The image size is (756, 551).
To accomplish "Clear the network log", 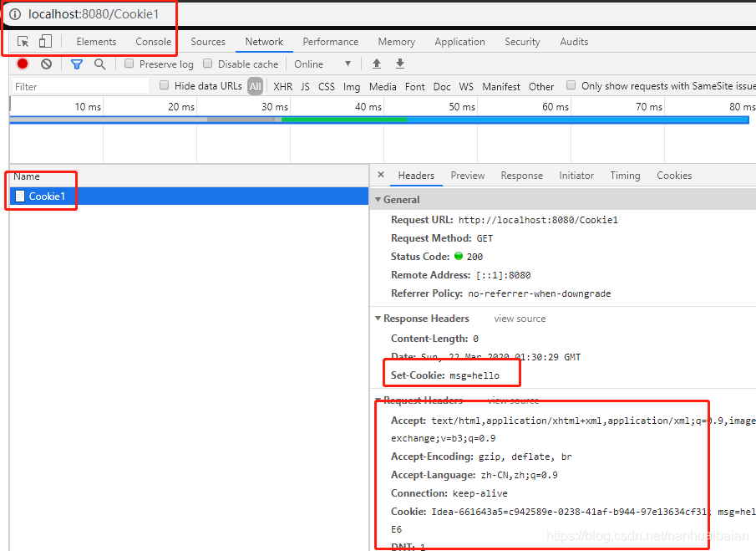I will pos(46,64).
